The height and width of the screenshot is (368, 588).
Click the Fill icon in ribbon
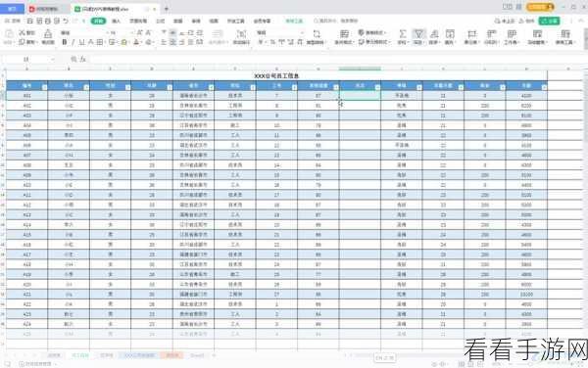coord(450,34)
